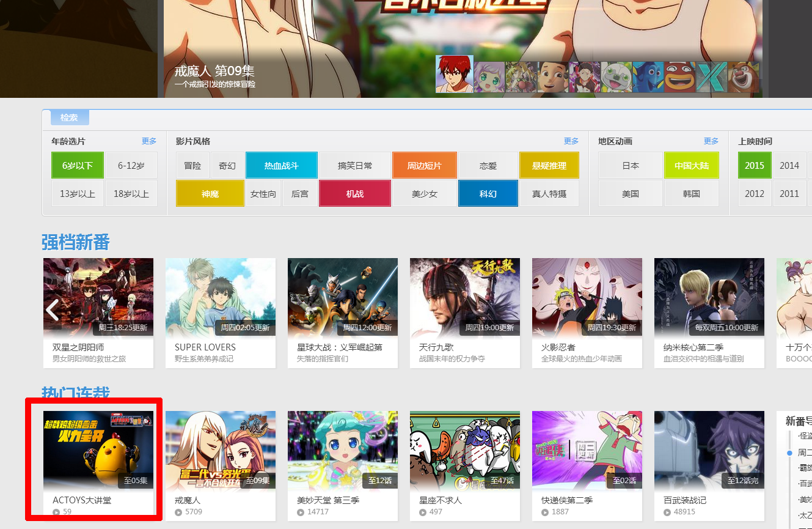Toggle the 神魔 style filter
This screenshot has height=529, width=812.
pyautogui.click(x=210, y=193)
